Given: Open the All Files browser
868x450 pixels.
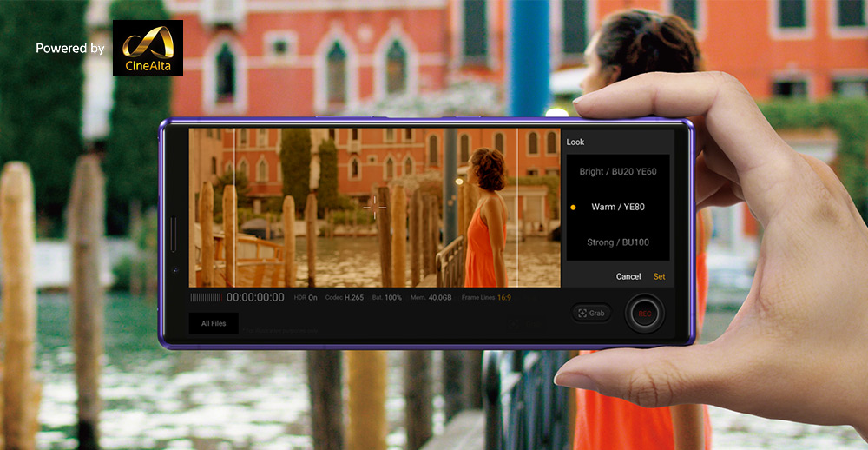Looking at the screenshot, I should [x=214, y=323].
